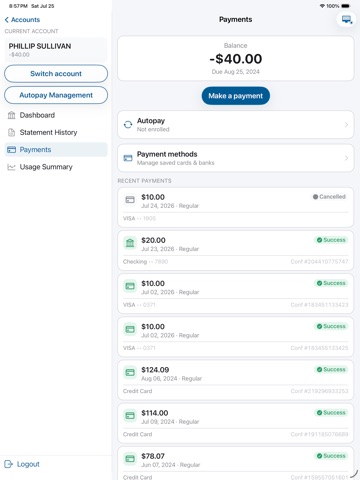This screenshot has height=480, width=360.
Task: Expand the Autopay row chevron
Action: [x=346, y=125]
